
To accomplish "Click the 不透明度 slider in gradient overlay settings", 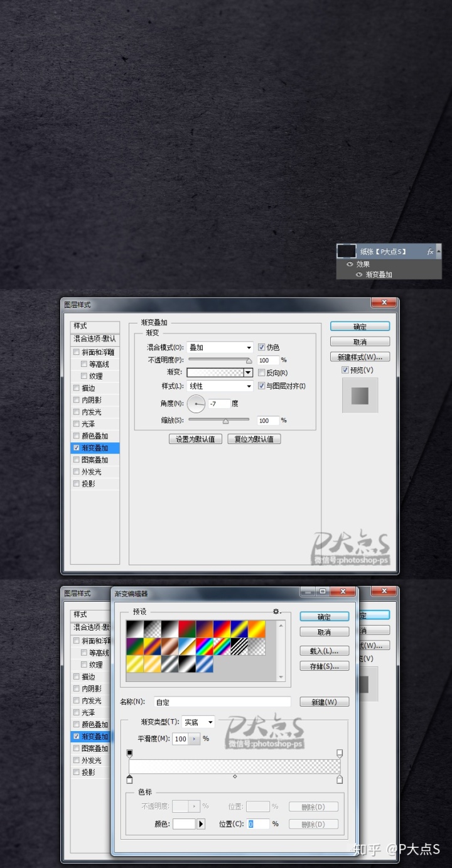I will click(x=220, y=360).
